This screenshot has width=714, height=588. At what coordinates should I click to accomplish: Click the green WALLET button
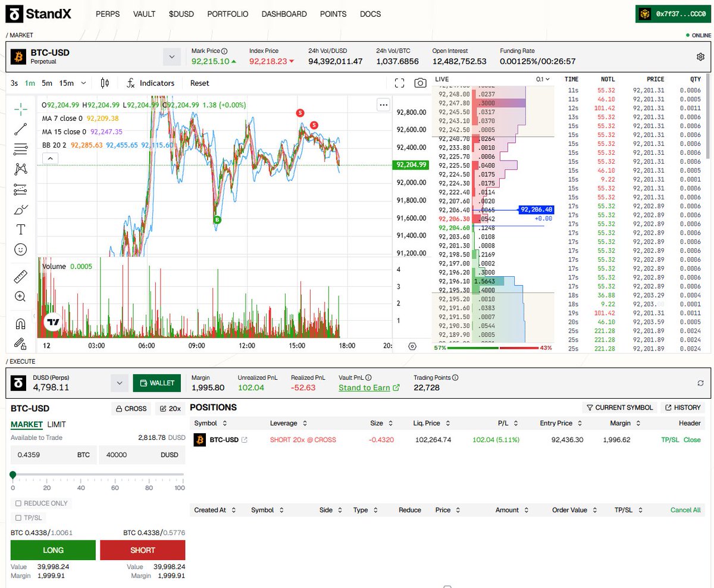coord(156,383)
